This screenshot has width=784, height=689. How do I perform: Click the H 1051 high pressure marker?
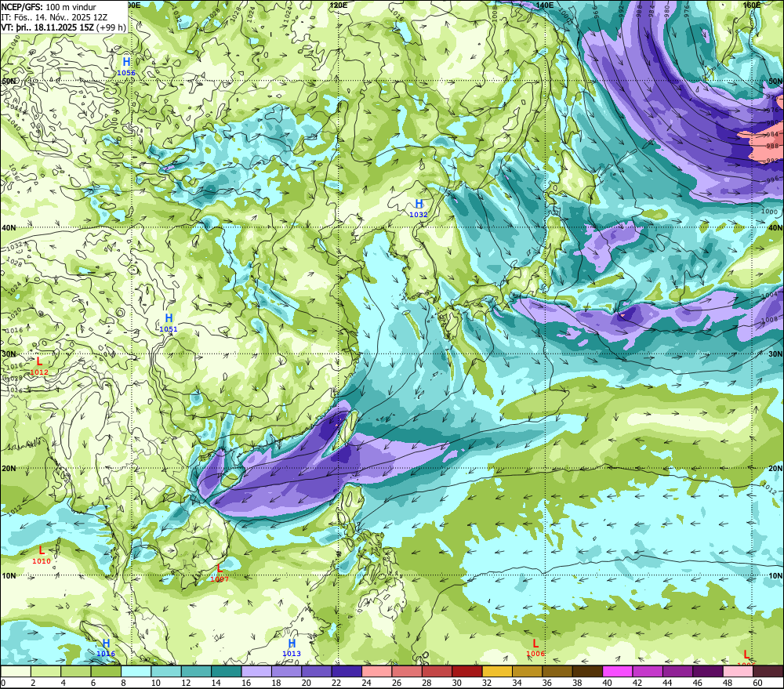[169, 322]
